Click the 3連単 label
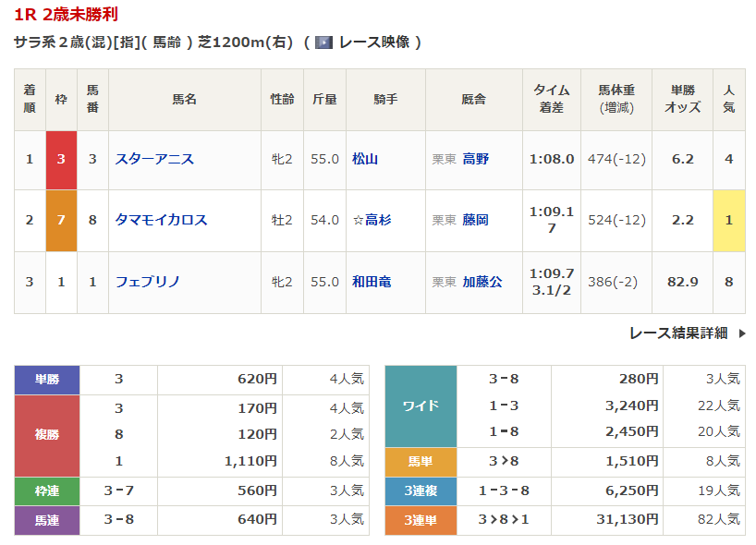Image resolution: width=756 pixels, height=545 pixels. click(x=421, y=520)
